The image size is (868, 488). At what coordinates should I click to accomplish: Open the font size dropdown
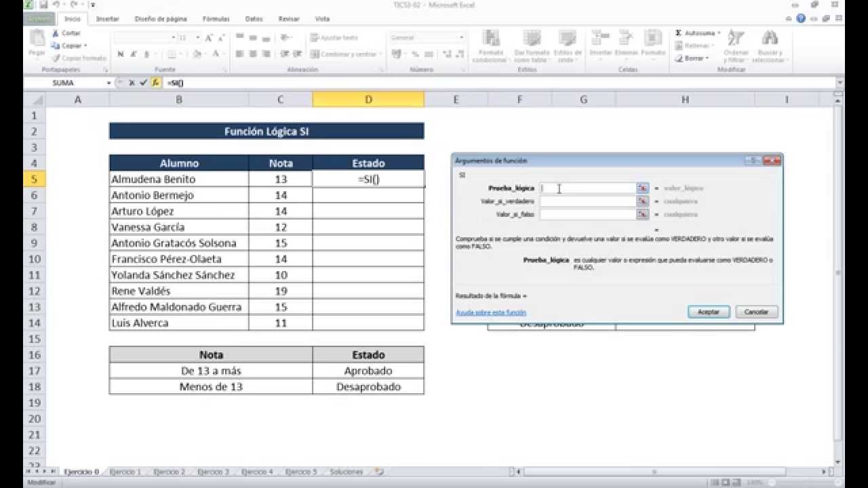point(198,38)
